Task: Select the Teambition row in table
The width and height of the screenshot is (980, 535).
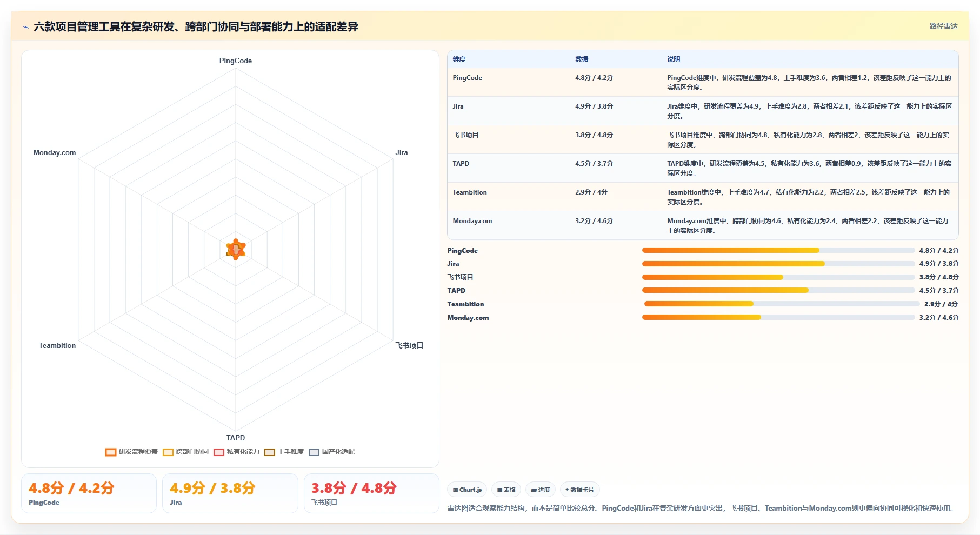Action: [703, 197]
